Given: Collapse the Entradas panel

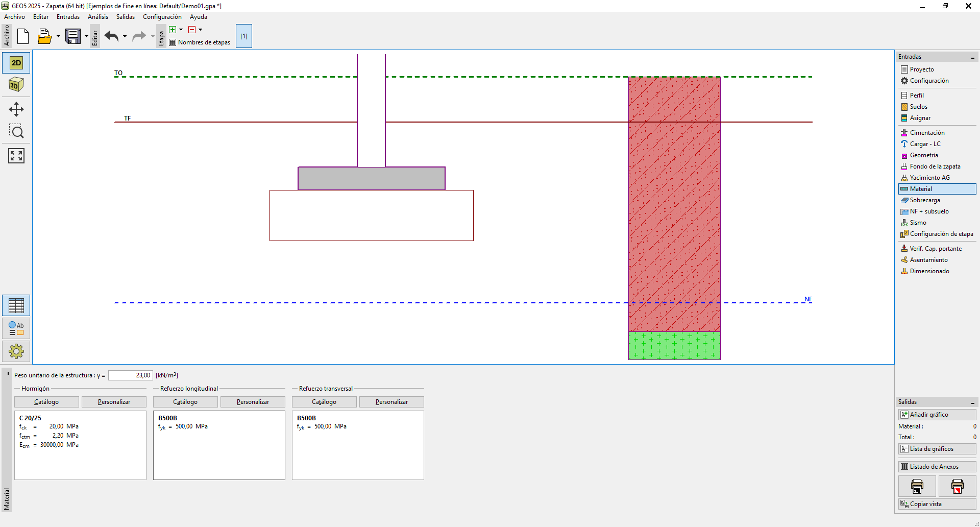Looking at the screenshot, I should click(x=972, y=57).
